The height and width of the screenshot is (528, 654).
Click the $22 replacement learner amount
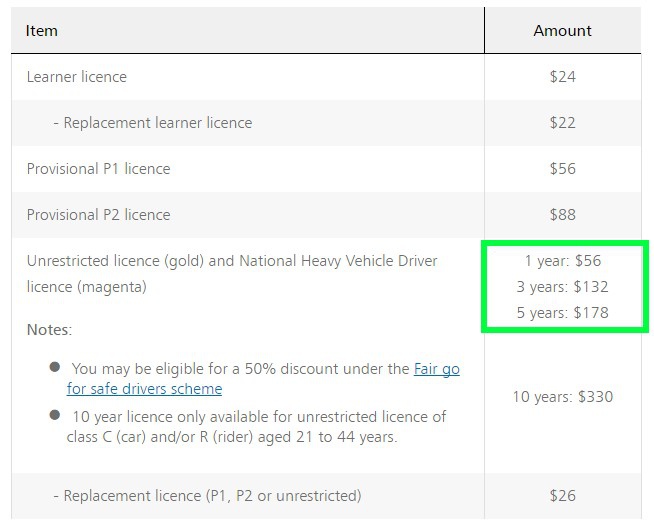tap(562, 123)
